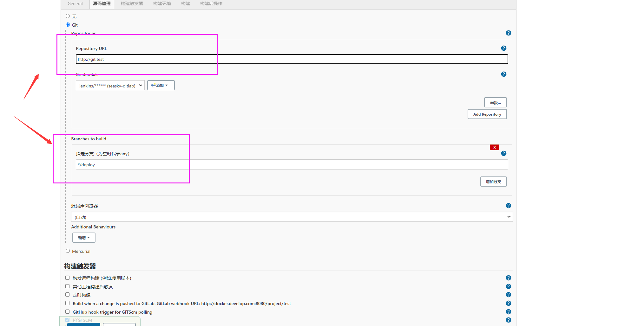Click the 增加分支 button
This screenshot has height=326, width=644.
493,182
